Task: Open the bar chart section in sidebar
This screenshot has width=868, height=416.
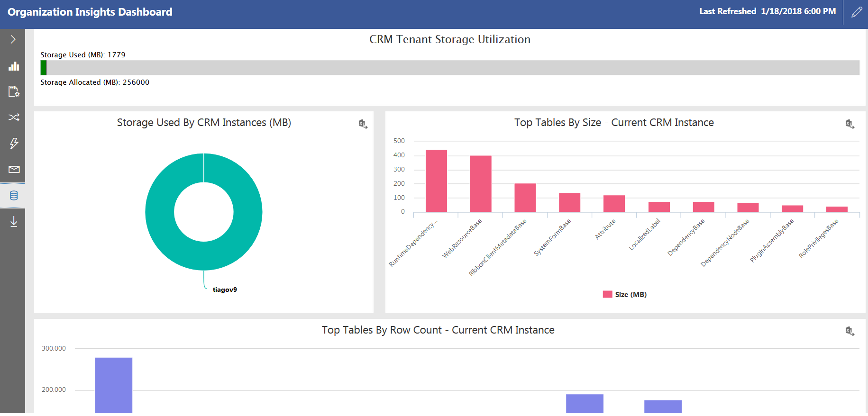Action: [13, 66]
